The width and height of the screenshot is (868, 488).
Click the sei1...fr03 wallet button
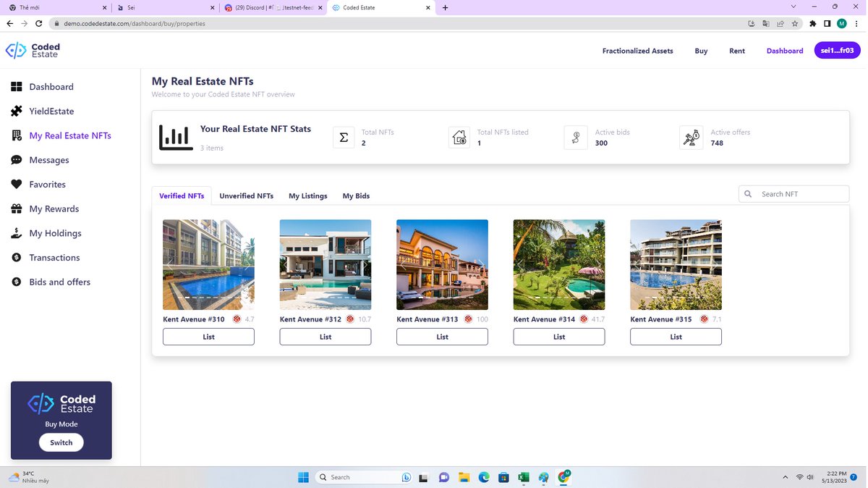pyautogui.click(x=837, y=51)
